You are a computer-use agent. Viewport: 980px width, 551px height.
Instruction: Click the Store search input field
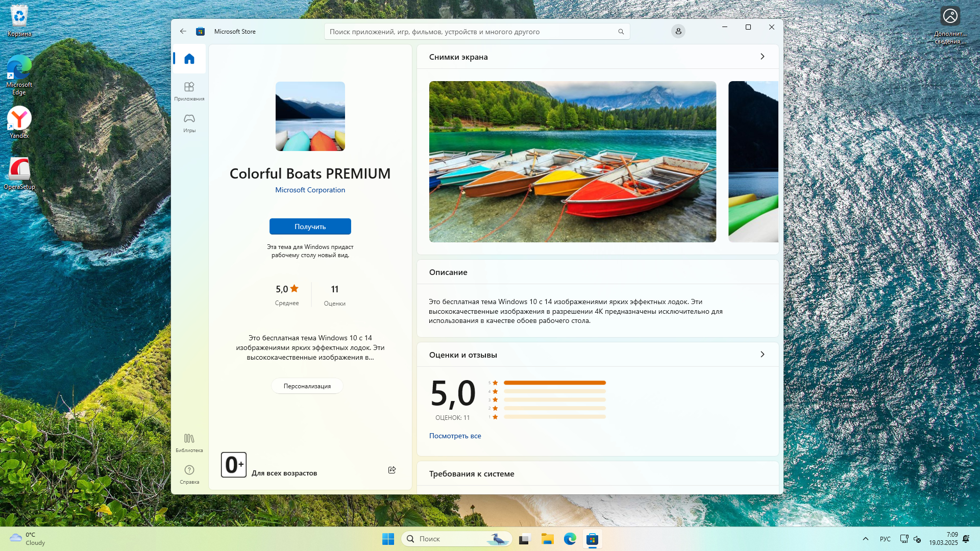[x=470, y=32]
